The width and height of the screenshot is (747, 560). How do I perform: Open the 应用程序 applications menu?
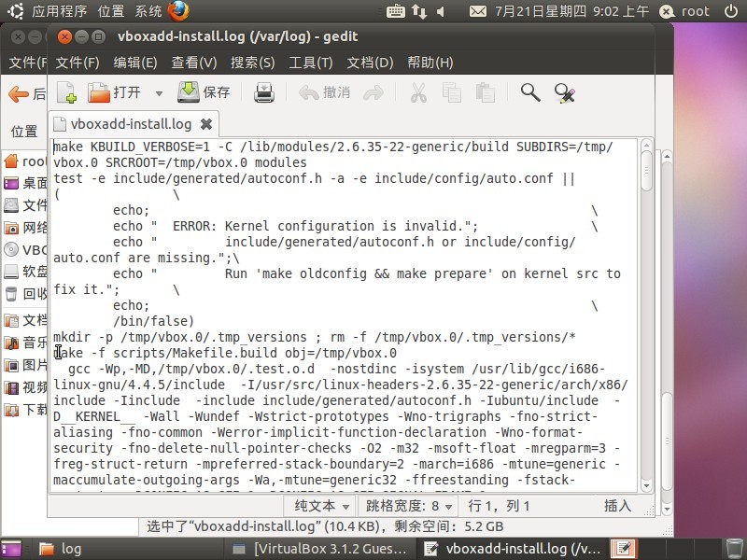60,11
